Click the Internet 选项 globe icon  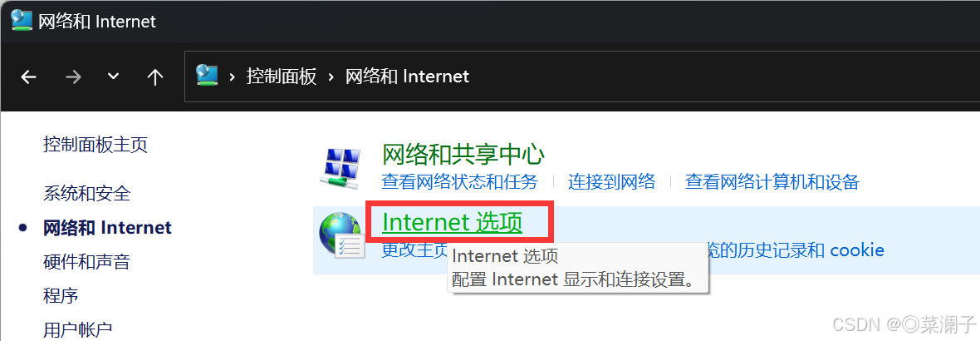341,236
